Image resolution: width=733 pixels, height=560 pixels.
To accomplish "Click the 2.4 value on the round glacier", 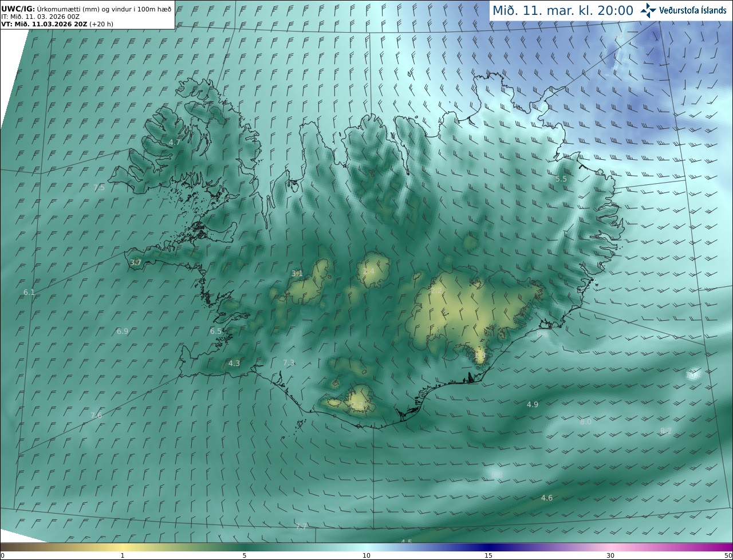I will [x=369, y=271].
